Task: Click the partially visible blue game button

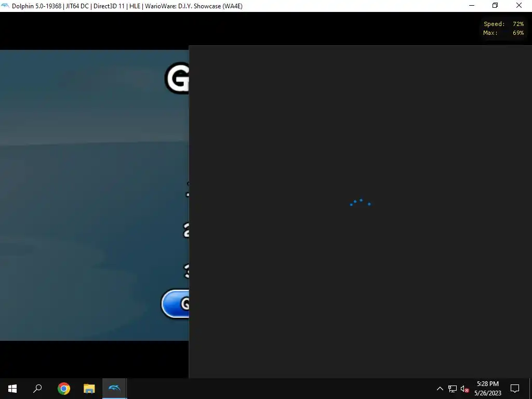Action: tap(175, 304)
